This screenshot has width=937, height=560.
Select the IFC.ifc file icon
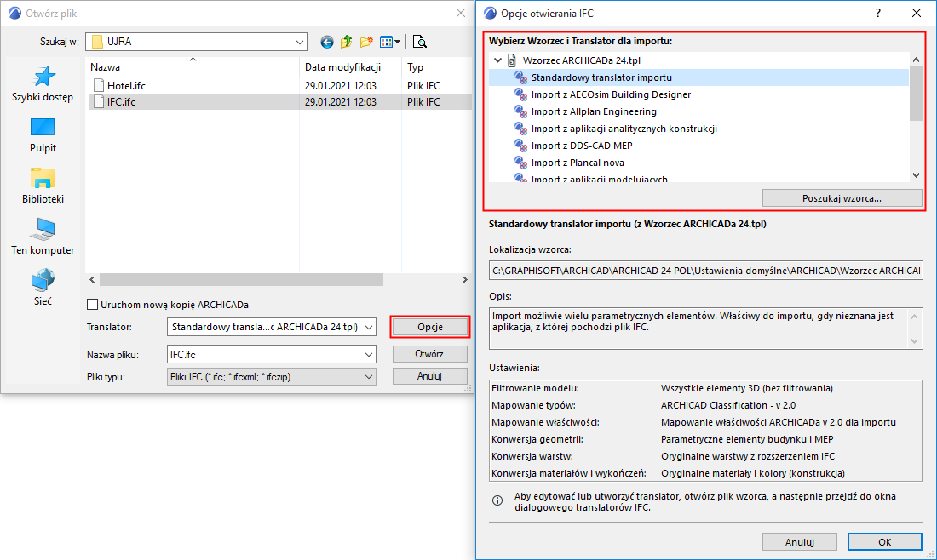(99, 101)
